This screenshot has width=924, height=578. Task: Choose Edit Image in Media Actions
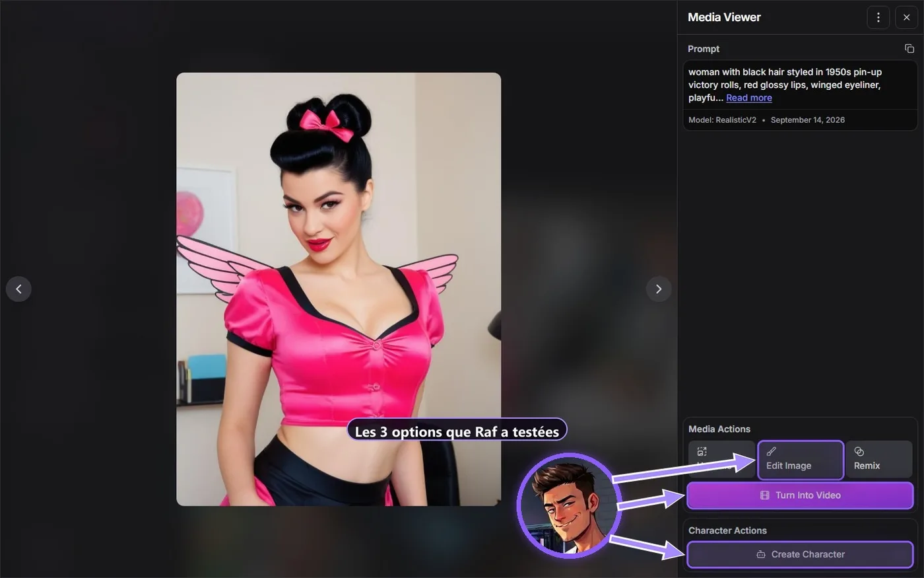click(801, 459)
